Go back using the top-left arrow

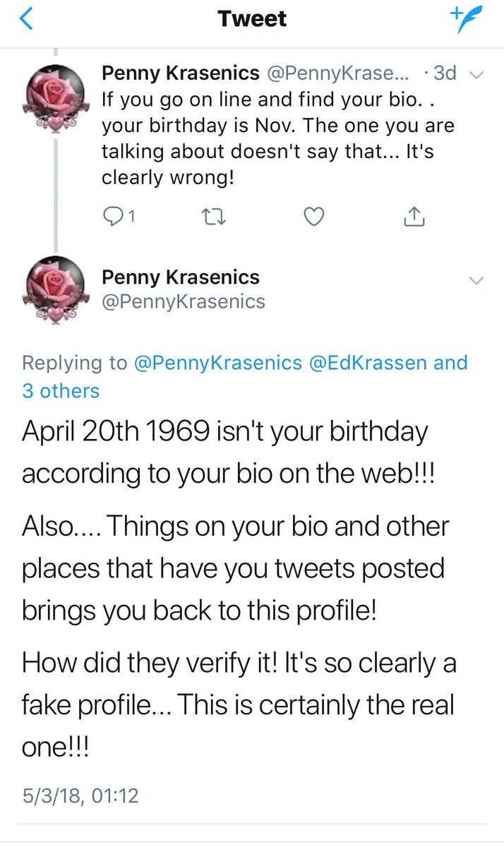(25, 20)
